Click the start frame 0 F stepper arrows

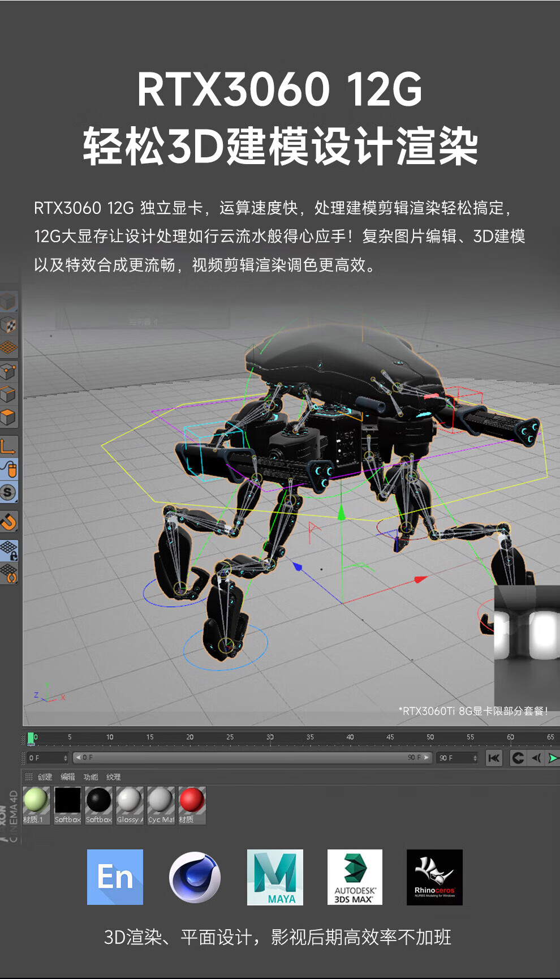pyautogui.click(x=66, y=758)
